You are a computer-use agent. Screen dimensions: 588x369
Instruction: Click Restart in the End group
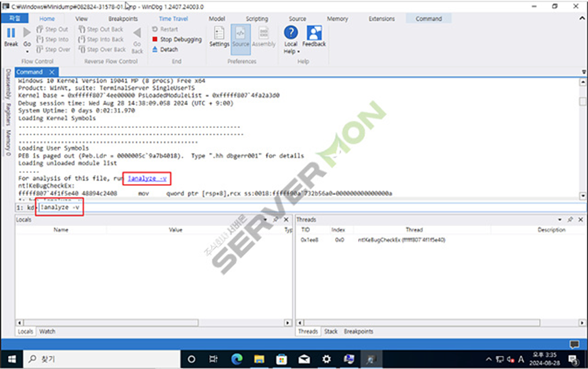coord(165,29)
